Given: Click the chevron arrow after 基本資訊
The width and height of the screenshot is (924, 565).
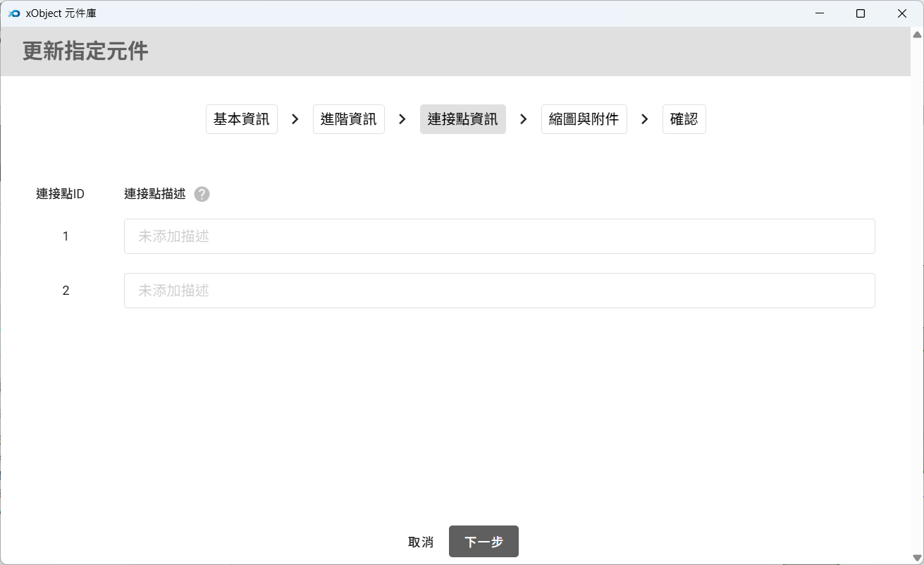Looking at the screenshot, I should (x=295, y=119).
